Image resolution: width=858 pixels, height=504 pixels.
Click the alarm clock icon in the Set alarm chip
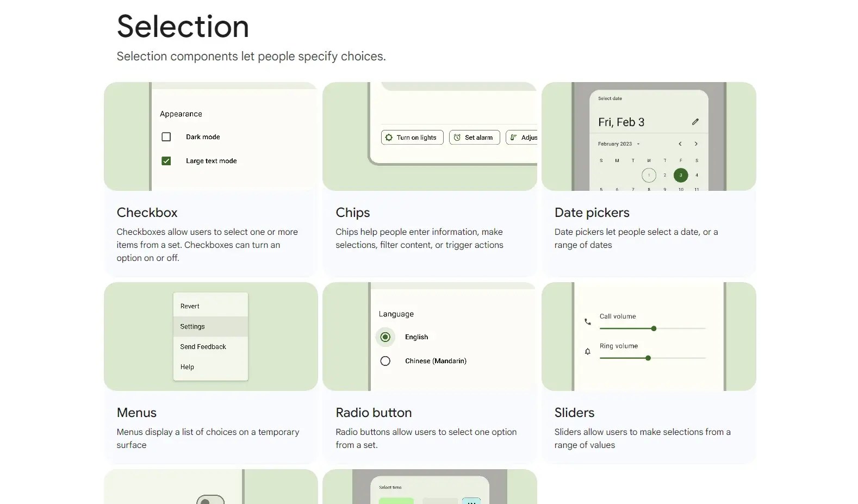click(457, 138)
